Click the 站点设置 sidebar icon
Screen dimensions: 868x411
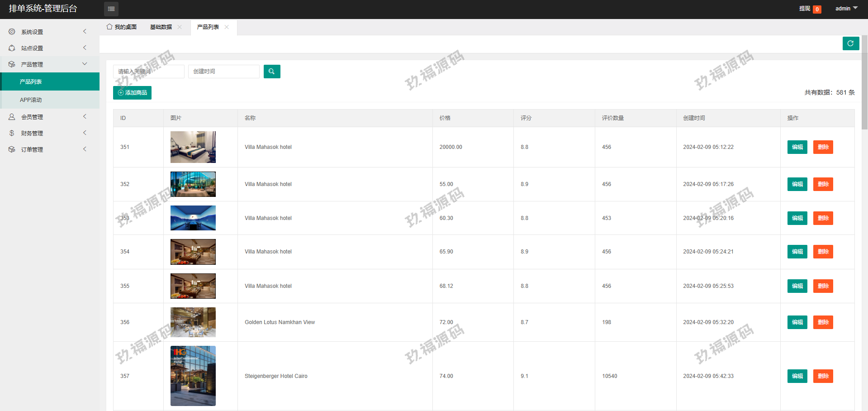coord(12,48)
